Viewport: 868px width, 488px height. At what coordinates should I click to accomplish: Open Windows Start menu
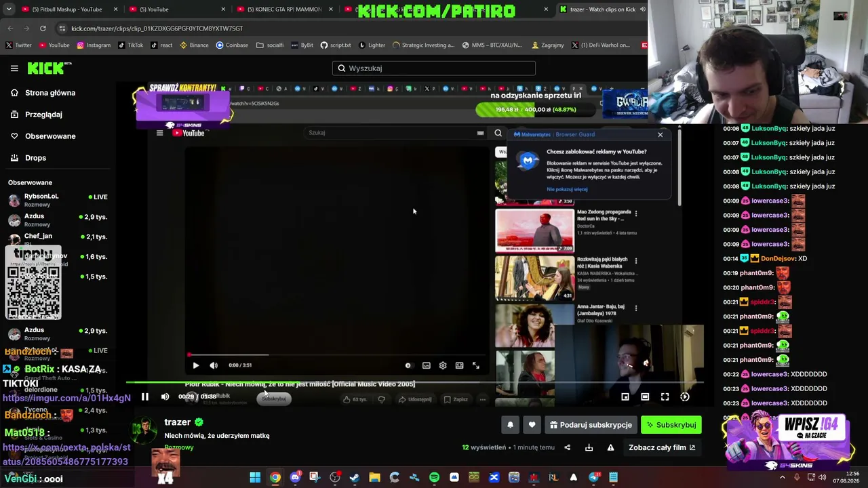[255, 477]
